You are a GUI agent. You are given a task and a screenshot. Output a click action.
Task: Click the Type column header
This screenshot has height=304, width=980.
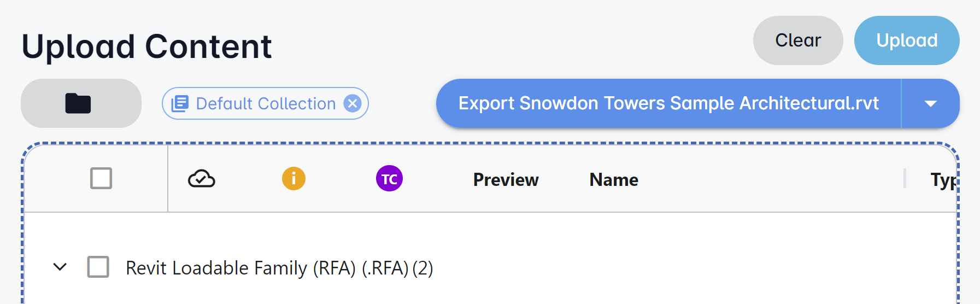(x=942, y=180)
